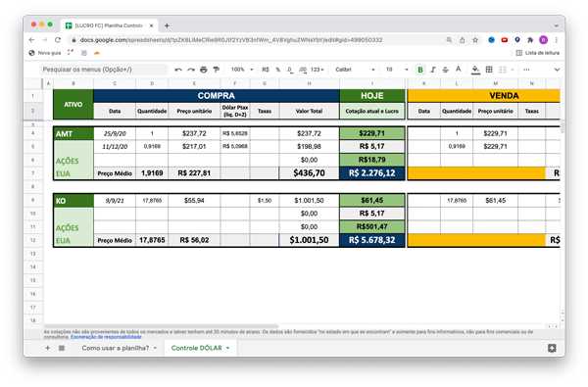The image size is (588, 387).
Task: Toggle strikethrough formatting
Action: (446, 70)
